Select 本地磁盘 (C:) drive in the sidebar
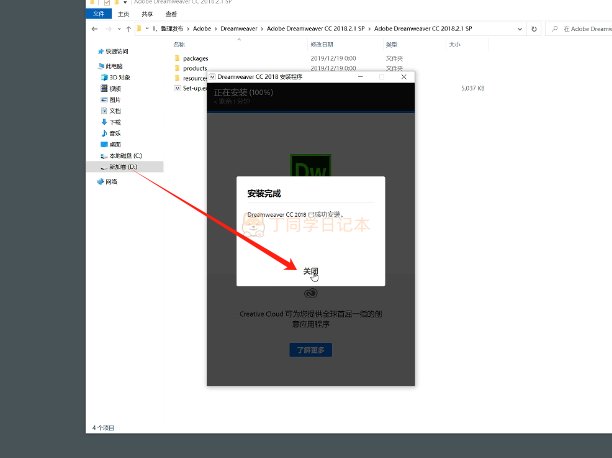This screenshot has height=458, width=612. 126,156
